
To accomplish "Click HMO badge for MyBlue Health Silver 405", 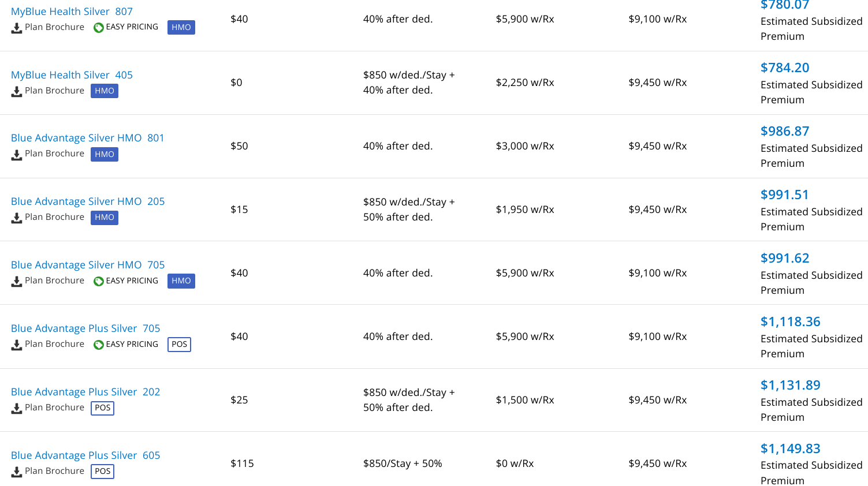I will coord(105,91).
